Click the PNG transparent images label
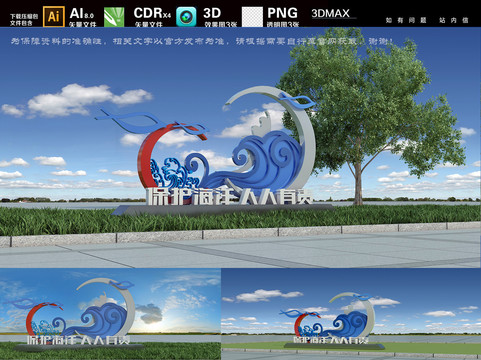The height and width of the screenshot is (360, 481). coord(283,17)
